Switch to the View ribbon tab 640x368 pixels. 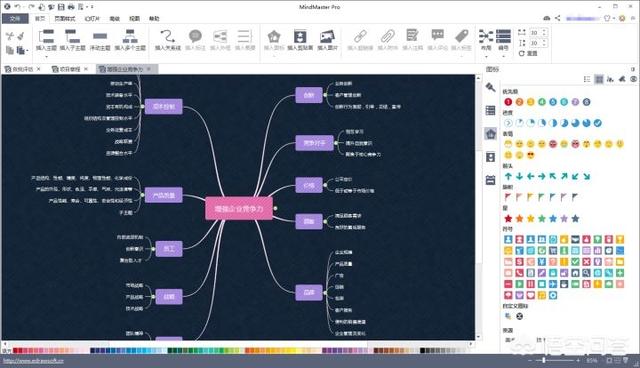(x=134, y=18)
